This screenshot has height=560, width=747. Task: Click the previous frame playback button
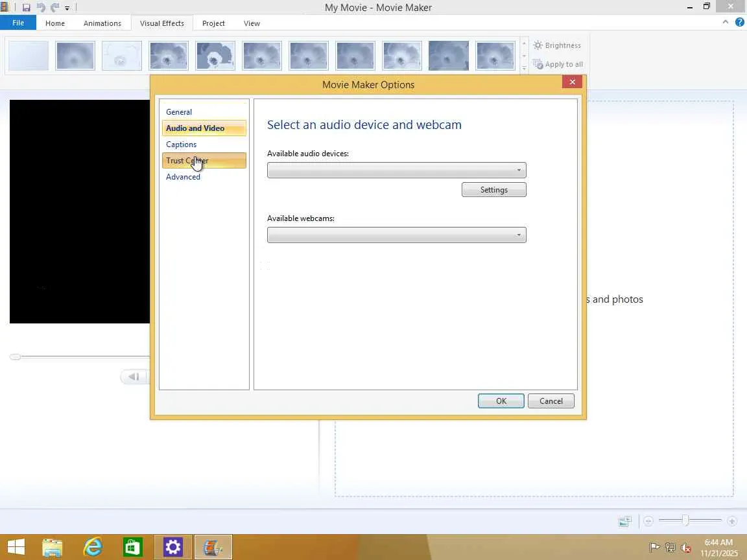click(x=134, y=377)
